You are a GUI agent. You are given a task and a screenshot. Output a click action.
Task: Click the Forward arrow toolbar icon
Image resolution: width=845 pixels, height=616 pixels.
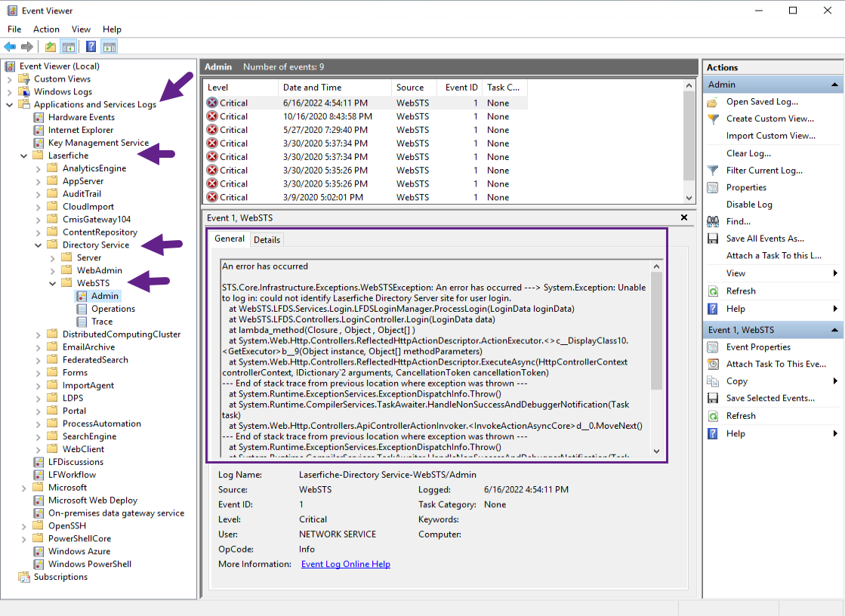click(27, 47)
